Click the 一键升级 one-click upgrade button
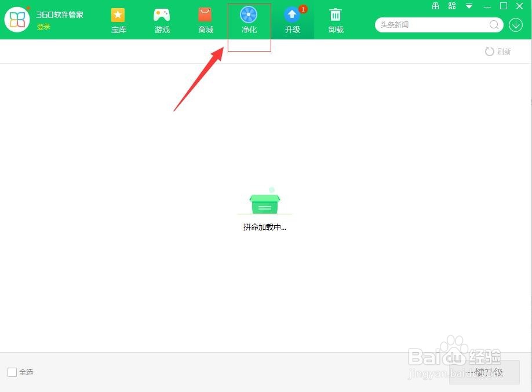532x392 pixels. coord(484,372)
